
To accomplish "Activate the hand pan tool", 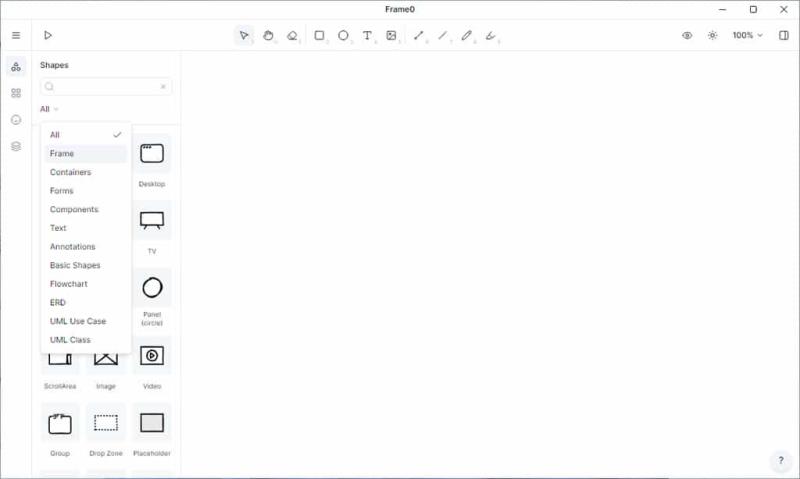I will (x=268, y=35).
